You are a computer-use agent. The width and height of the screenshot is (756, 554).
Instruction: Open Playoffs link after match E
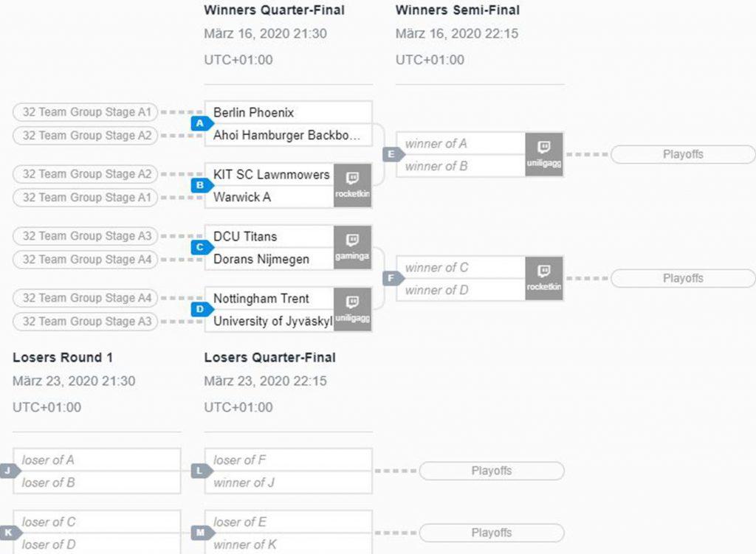pyautogui.click(x=683, y=155)
